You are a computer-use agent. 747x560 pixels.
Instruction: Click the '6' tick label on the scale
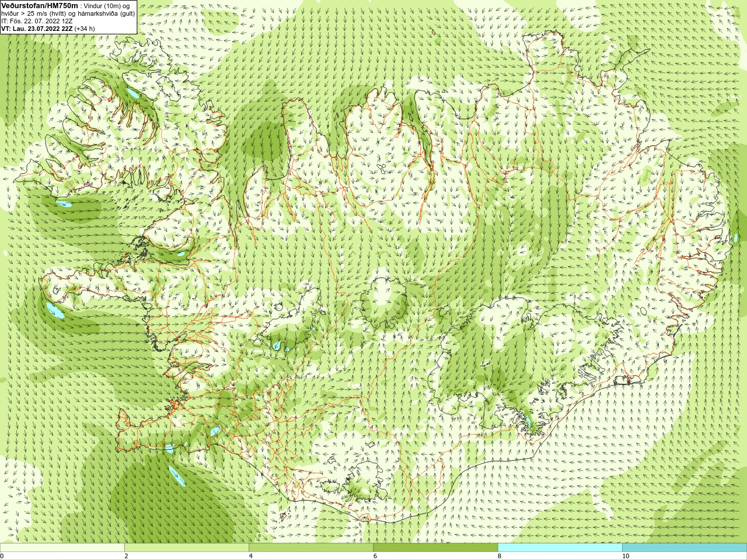pos(375,556)
